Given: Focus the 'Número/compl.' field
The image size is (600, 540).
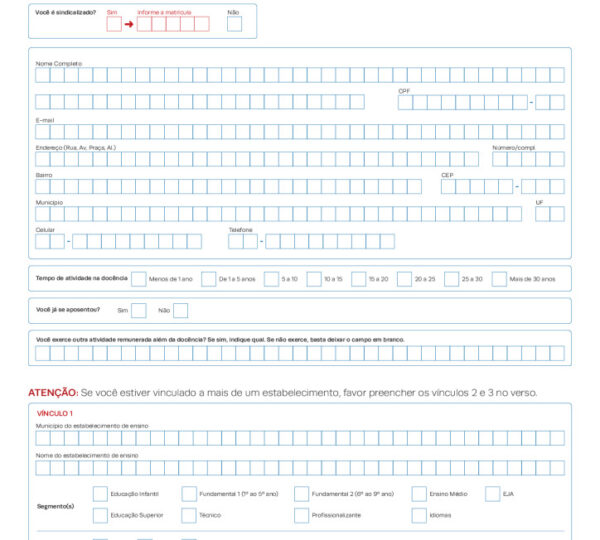Looking at the screenshot, I should (x=528, y=159).
